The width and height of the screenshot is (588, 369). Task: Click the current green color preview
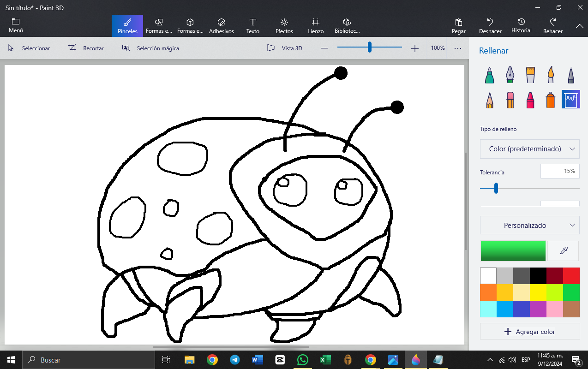click(513, 251)
